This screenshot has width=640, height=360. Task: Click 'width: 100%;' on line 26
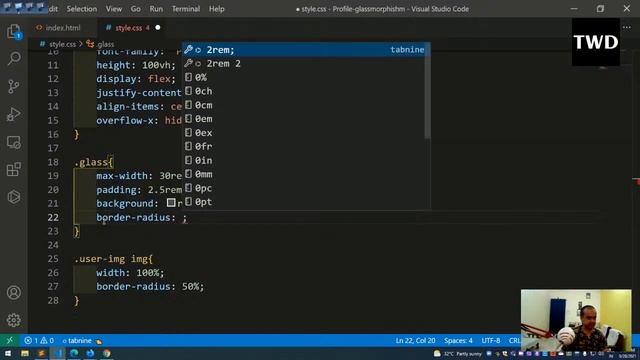point(130,273)
